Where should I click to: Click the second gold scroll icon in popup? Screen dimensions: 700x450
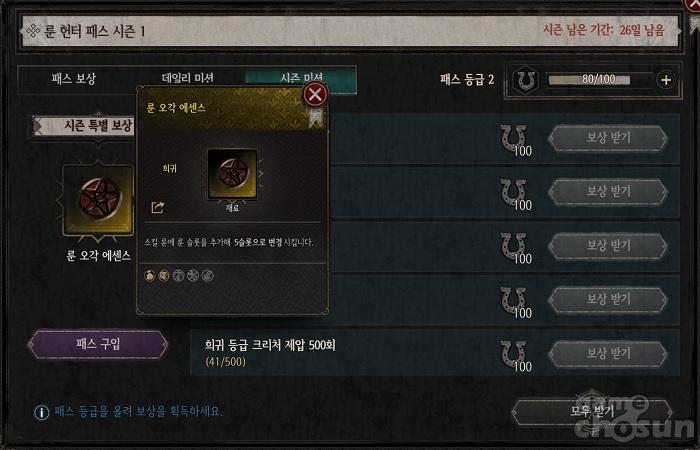click(x=164, y=275)
